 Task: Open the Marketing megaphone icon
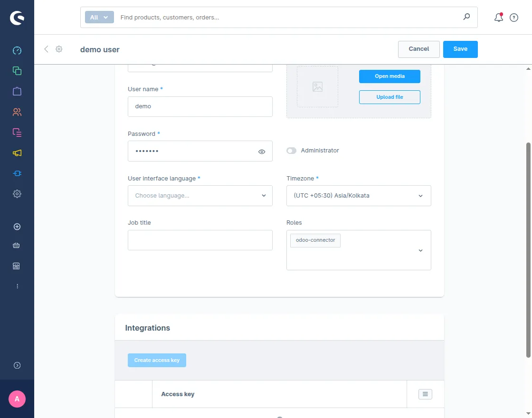pos(17,153)
